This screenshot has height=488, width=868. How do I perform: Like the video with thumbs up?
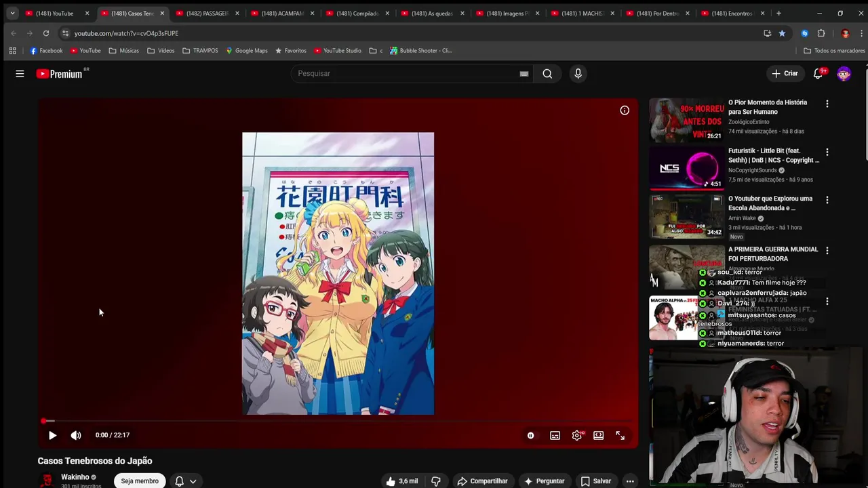pos(402,481)
